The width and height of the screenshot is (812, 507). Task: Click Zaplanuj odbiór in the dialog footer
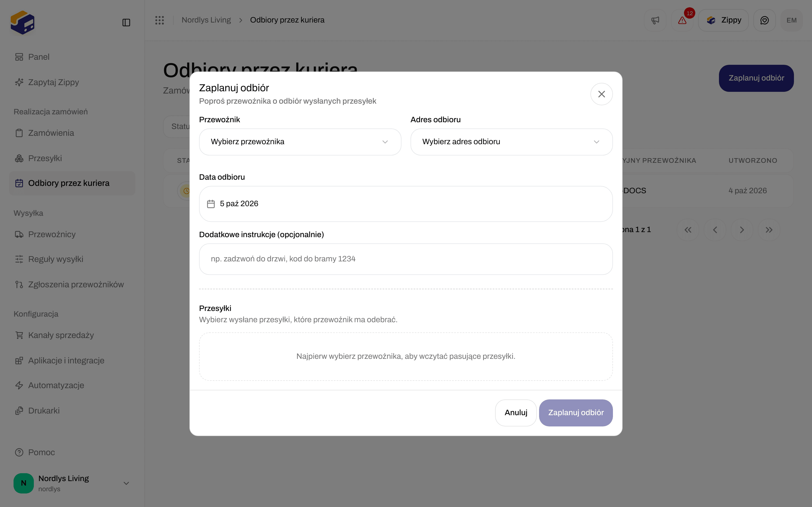[x=576, y=413]
